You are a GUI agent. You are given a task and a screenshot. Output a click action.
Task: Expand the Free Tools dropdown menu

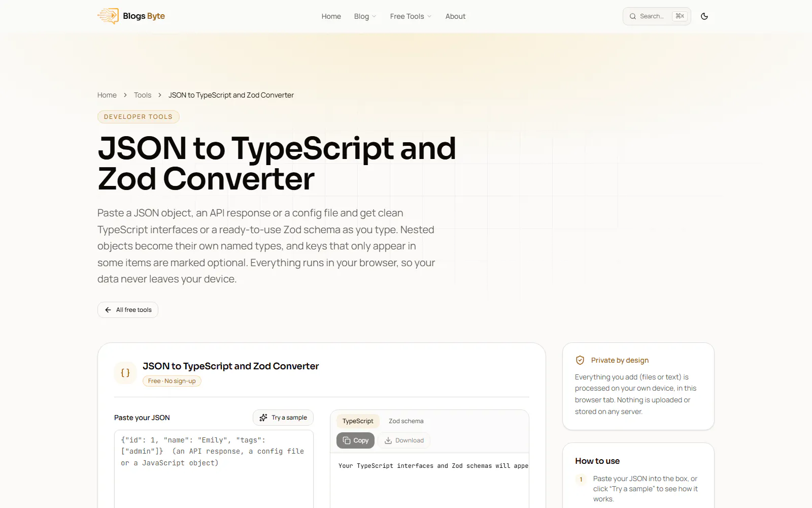coord(411,16)
